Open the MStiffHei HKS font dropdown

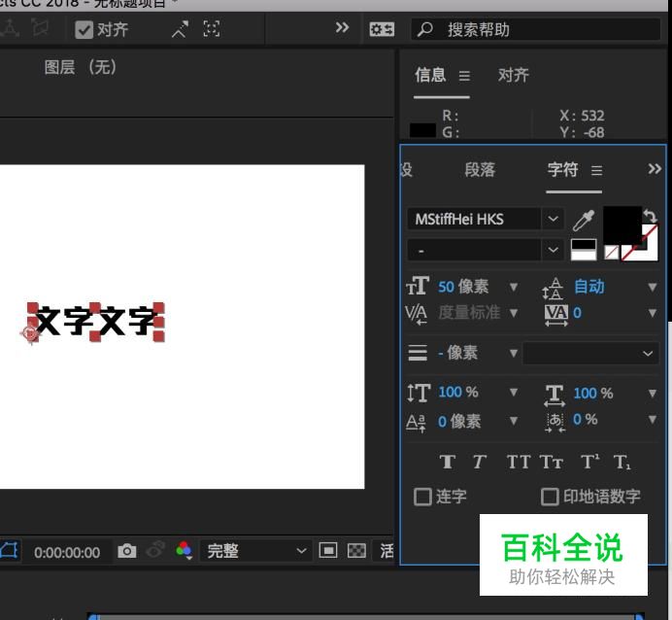(553, 220)
